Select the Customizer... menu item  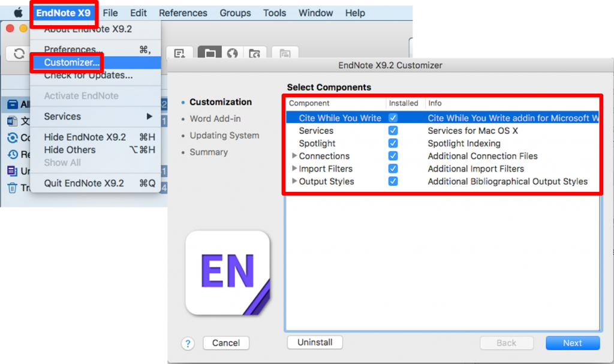[95, 62]
